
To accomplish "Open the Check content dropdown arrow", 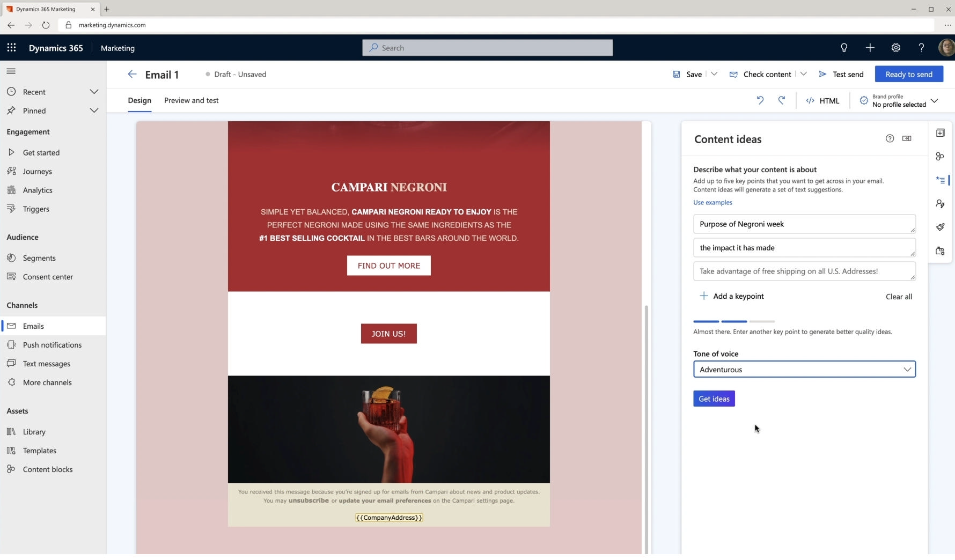I will tap(803, 74).
